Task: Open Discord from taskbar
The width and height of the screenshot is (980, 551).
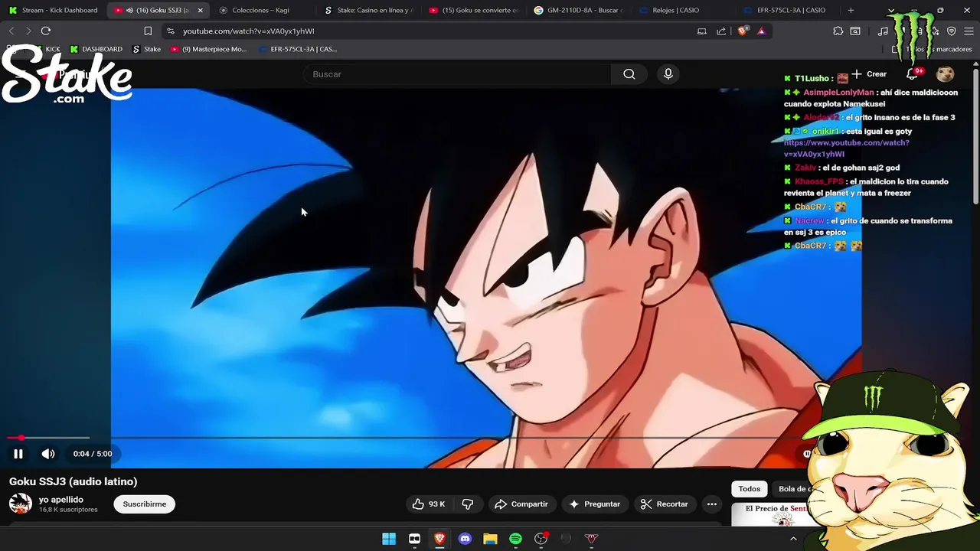Action: pos(465,539)
